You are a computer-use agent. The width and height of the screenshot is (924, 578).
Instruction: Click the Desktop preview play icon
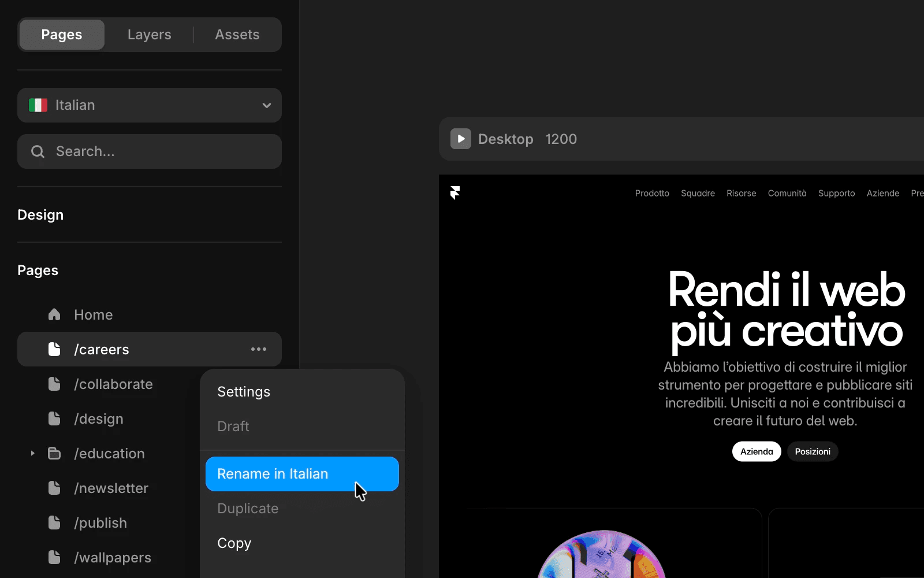point(461,139)
